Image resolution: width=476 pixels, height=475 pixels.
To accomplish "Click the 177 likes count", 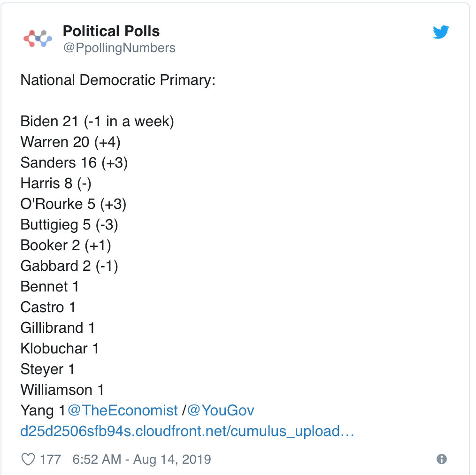I will [50, 459].
